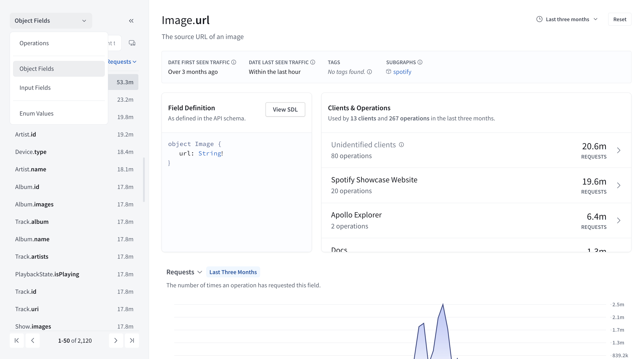Click info icon next to Unidentified clients
This screenshot has height=359, width=644.
click(x=401, y=145)
